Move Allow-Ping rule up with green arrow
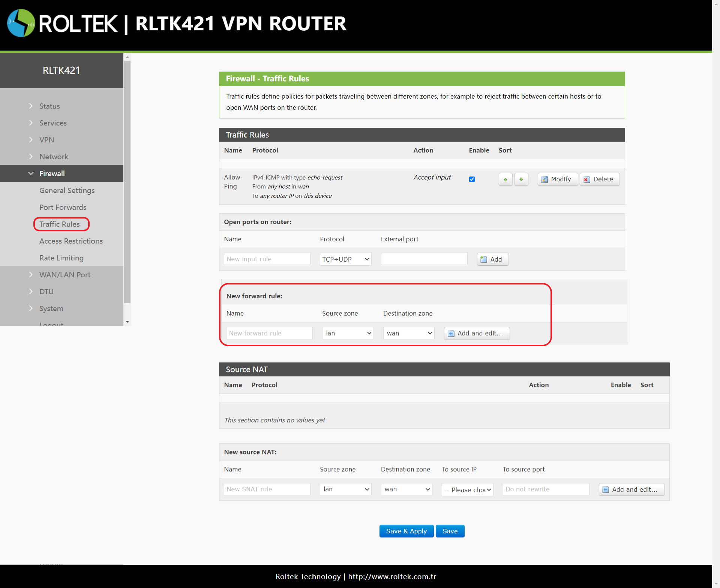Screen dimensions: 720x588 [505, 180]
